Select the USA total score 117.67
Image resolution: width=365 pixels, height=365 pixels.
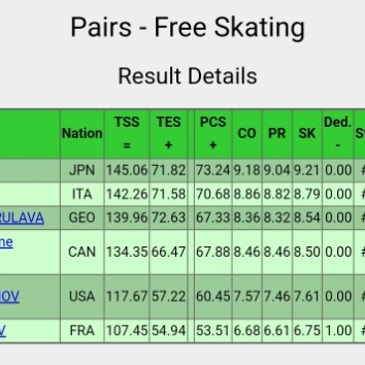point(127,296)
